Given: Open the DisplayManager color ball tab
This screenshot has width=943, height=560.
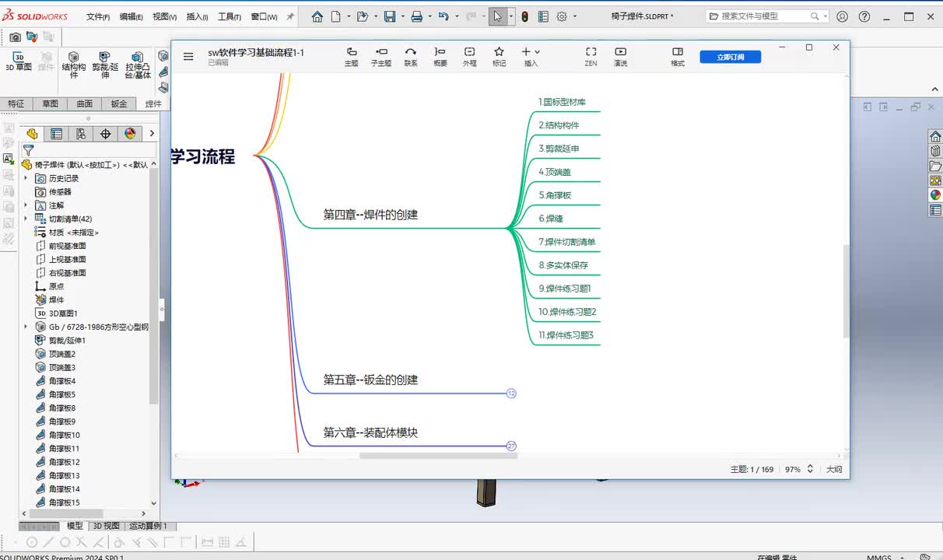Looking at the screenshot, I should pyautogui.click(x=130, y=134).
